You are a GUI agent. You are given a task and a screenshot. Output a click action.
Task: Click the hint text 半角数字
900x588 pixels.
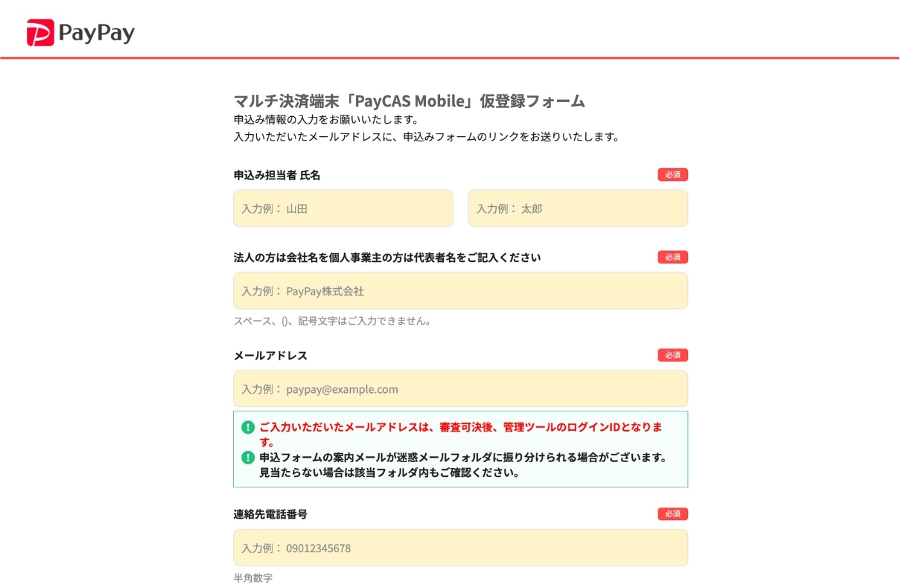click(x=253, y=578)
